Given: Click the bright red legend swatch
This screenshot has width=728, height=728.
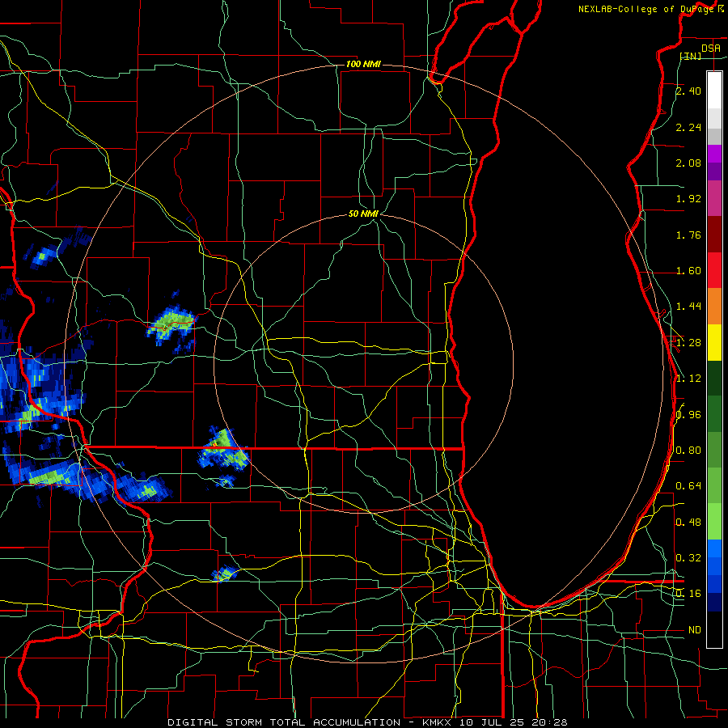Looking at the screenshot, I should coord(714,270).
